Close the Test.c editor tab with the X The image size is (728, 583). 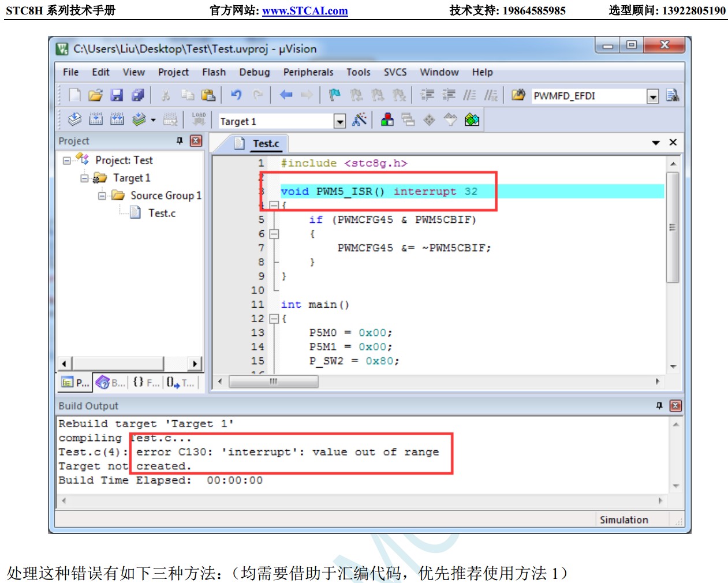click(x=673, y=143)
